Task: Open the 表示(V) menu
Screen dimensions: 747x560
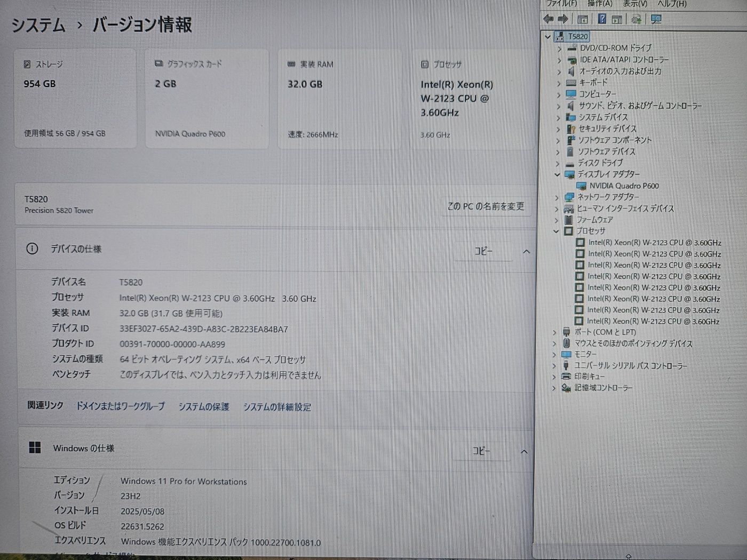Action: pos(635,4)
